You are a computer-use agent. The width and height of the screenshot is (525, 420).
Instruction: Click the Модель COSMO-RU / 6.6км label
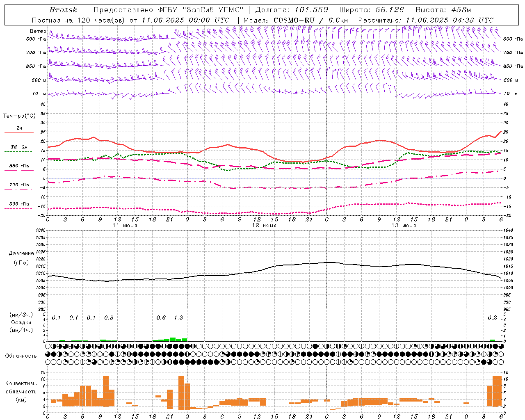pos(296,20)
